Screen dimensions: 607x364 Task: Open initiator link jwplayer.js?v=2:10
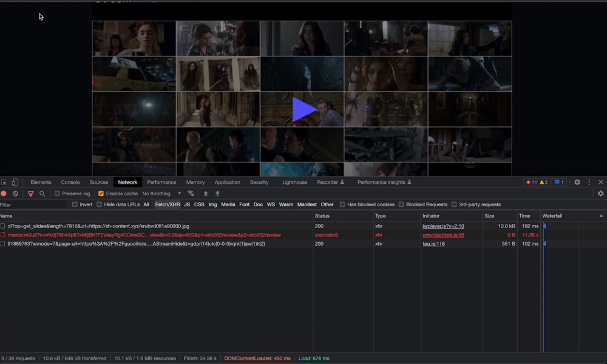click(x=443, y=226)
